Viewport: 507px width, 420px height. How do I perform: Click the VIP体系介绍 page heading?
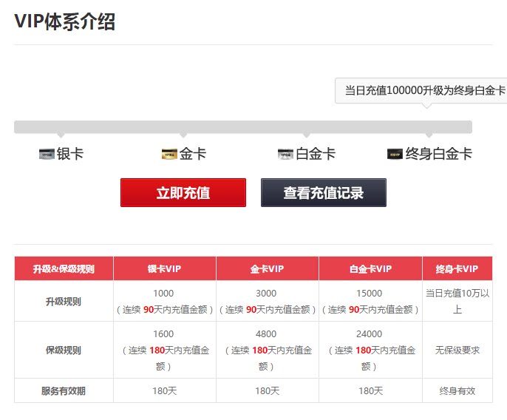click(x=65, y=21)
